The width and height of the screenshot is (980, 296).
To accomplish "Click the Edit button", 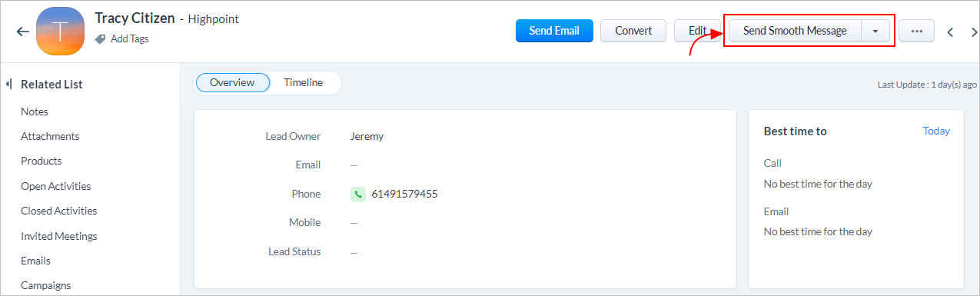I will coord(697,31).
